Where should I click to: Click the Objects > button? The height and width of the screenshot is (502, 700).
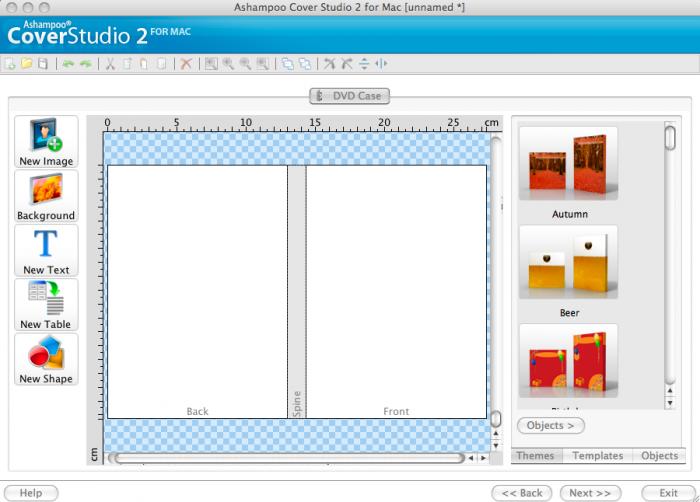[551, 425]
